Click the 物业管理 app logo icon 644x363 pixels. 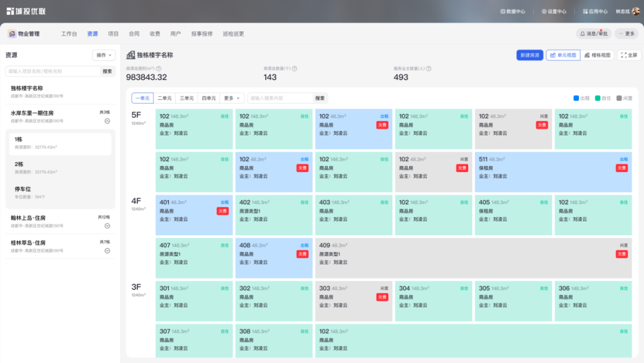[12, 34]
